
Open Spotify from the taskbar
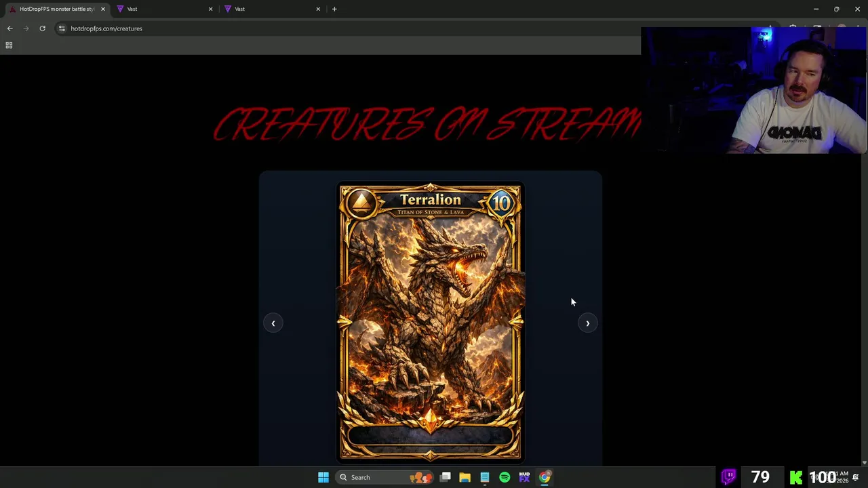coord(505,477)
